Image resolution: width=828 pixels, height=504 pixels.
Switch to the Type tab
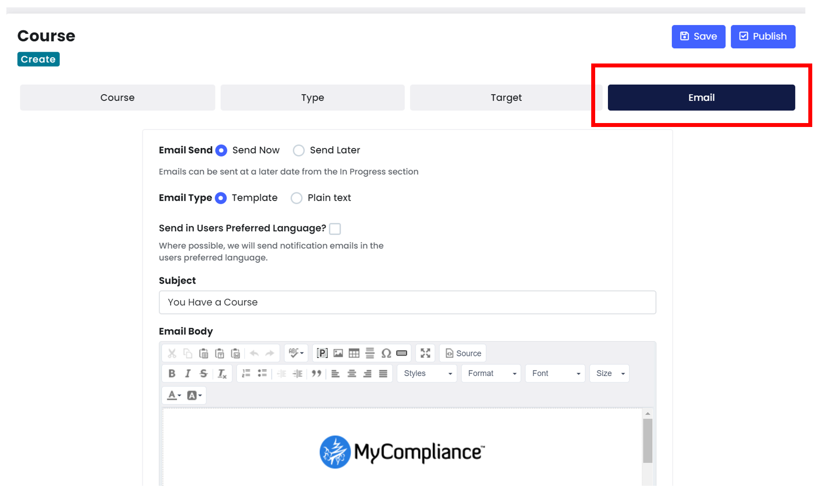click(x=313, y=97)
